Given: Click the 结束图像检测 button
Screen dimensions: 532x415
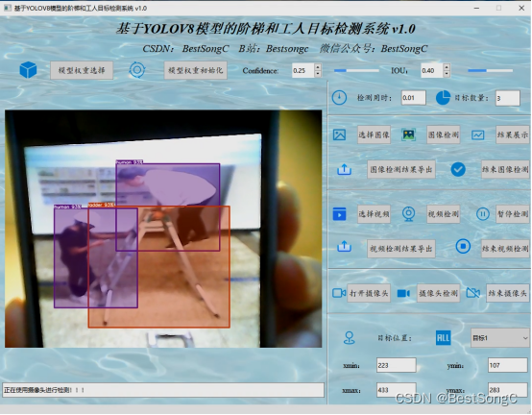Looking at the screenshot, I should [505, 169].
